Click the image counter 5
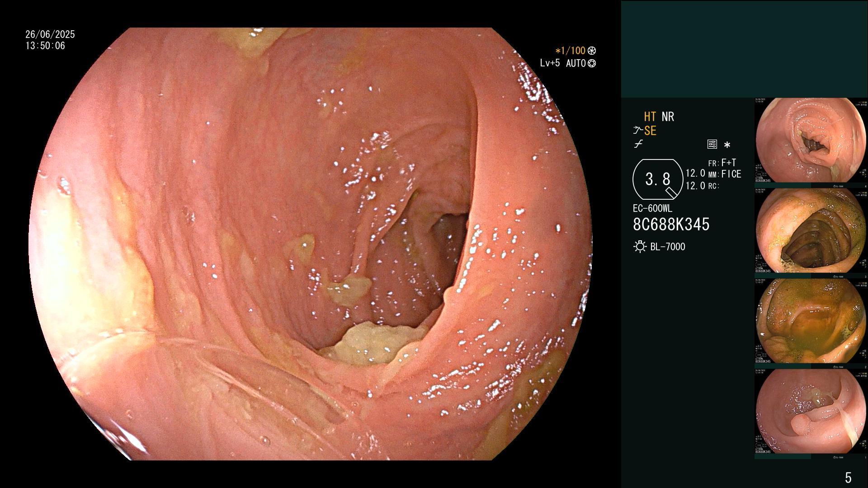The height and width of the screenshot is (488, 868). pyautogui.click(x=848, y=477)
